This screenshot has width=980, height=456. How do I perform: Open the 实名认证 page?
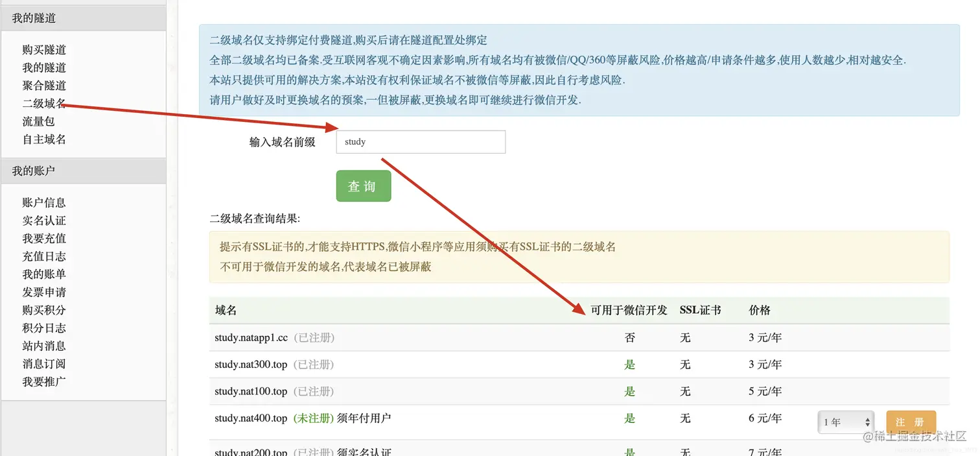(43, 221)
